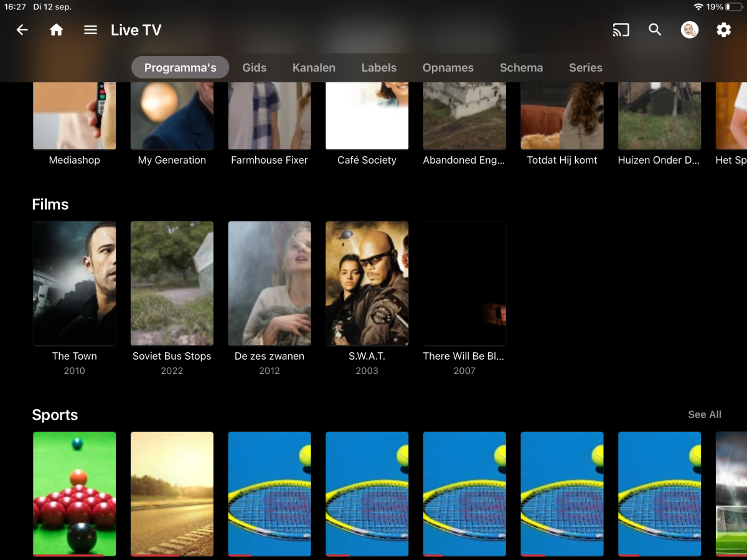Select the Programma's tab
This screenshot has height=560, width=747.
[180, 68]
